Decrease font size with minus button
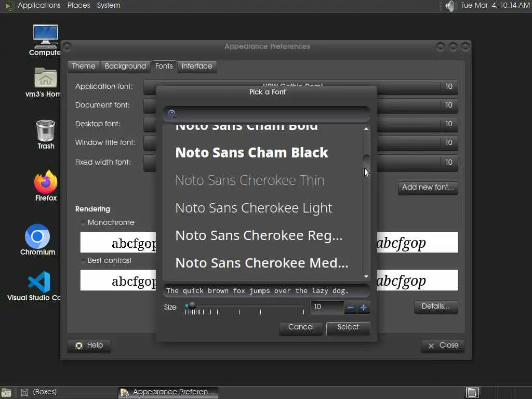532x399 pixels. [351, 308]
